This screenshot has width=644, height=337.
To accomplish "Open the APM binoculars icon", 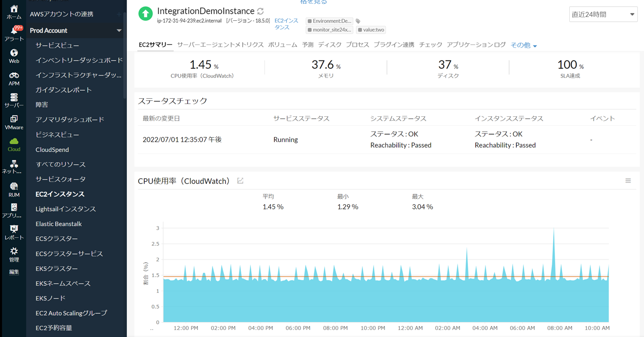I will 14,76.
